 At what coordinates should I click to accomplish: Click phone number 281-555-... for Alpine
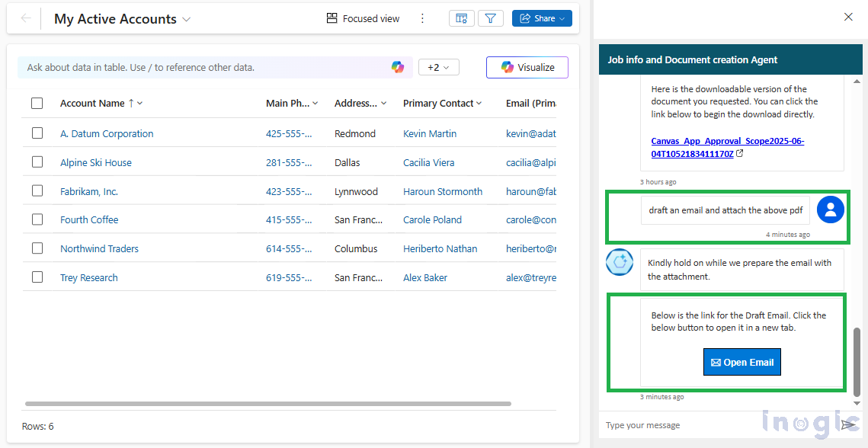(288, 162)
